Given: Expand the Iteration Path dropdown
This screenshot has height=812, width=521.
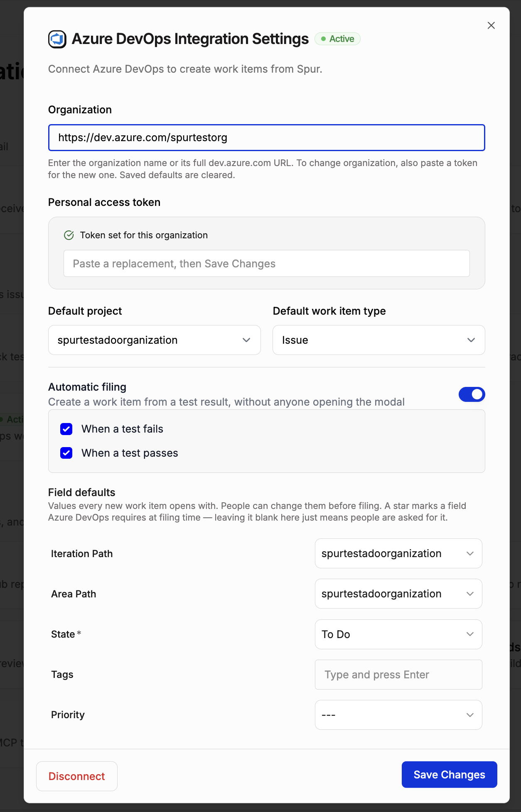Looking at the screenshot, I should click(x=398, y=553).
